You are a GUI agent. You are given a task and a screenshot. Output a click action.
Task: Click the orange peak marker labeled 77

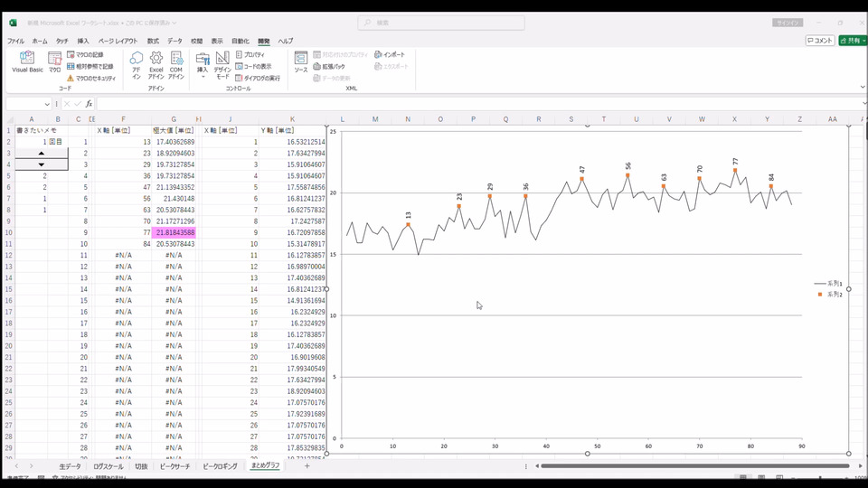[735, 171]
